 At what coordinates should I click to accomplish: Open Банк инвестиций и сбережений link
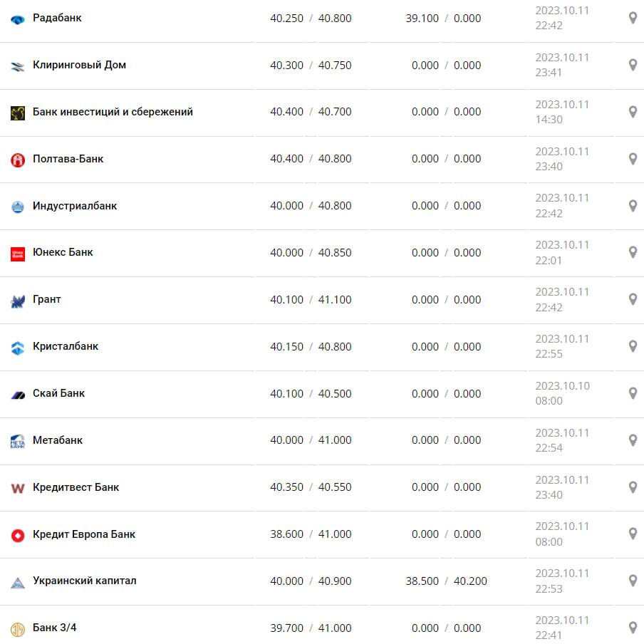113,112
